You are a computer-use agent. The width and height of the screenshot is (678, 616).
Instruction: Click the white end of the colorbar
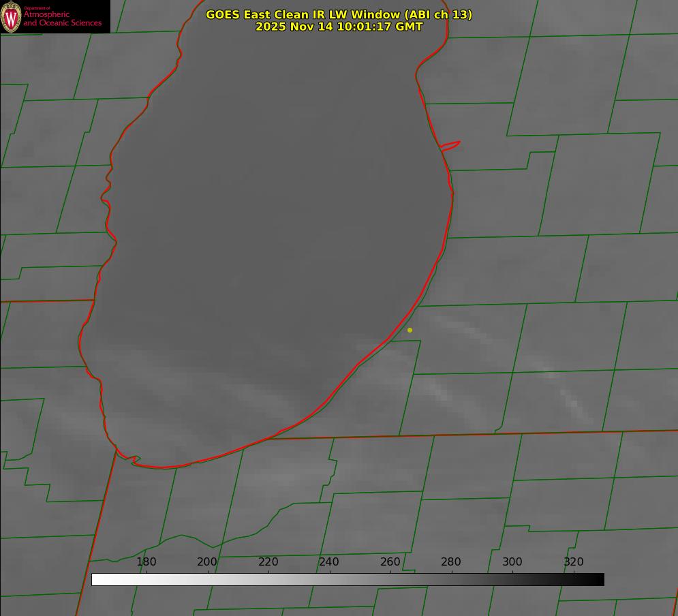pyautogui.click(x=96, y=580)
